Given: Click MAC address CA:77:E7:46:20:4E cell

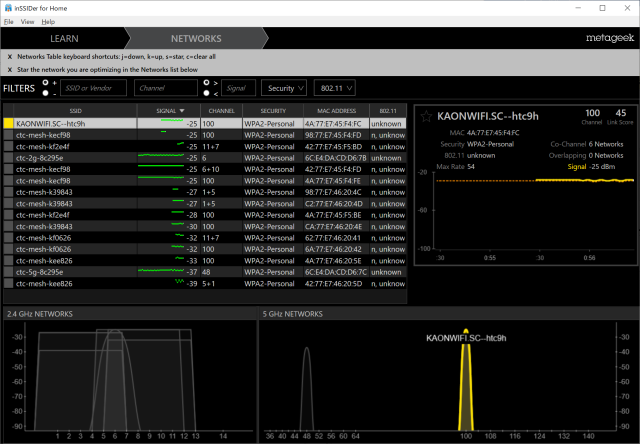Looking at the screenshot, I should (336, 226).
